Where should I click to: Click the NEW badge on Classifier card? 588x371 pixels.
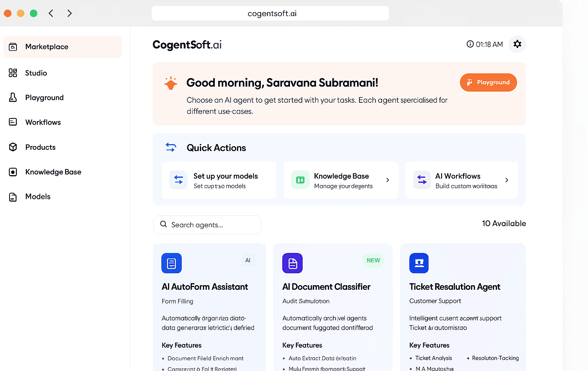coord(373,260)
